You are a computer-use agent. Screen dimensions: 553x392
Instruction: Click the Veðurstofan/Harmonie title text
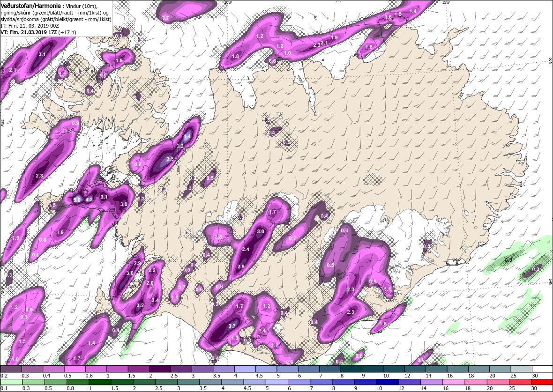click(30, 6)
